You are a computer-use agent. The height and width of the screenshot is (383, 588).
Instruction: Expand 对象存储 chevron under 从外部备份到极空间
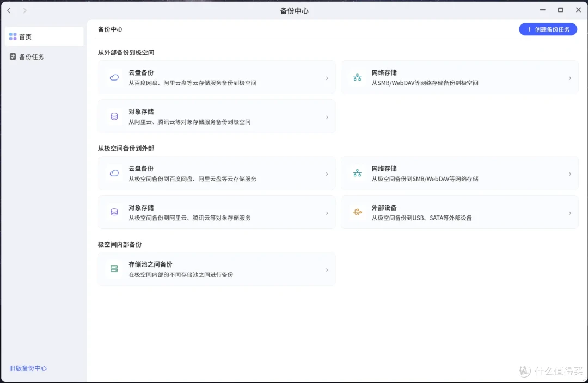click(x=327, y=118)
